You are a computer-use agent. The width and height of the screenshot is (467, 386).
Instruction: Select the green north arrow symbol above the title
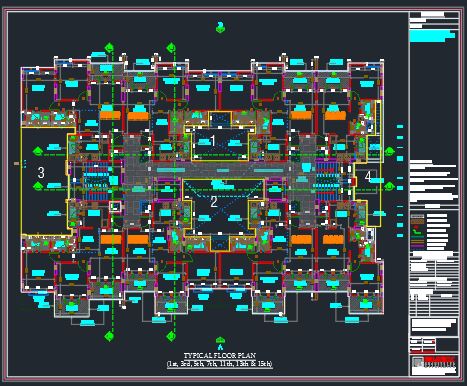click(220, 340)
